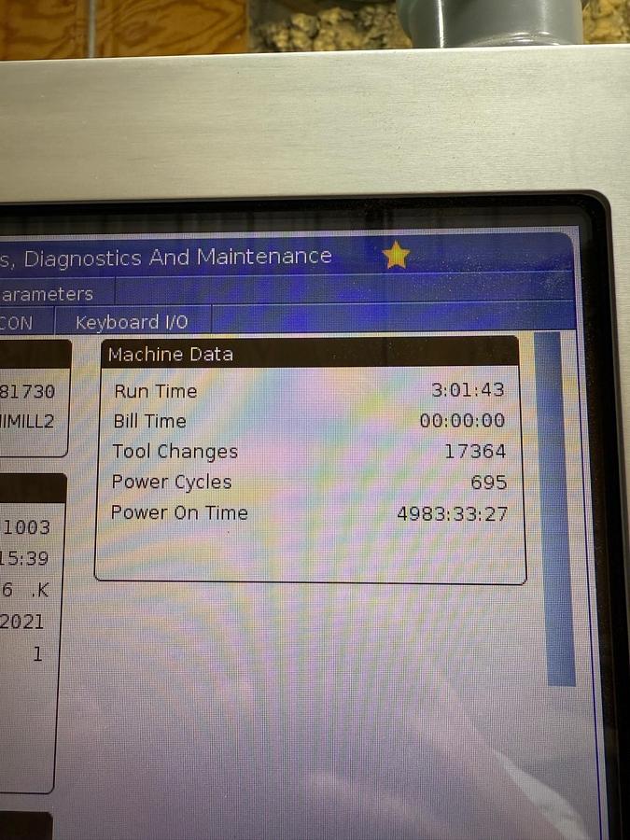Click the yellow star icon in title bar
The width and height of the screenshot is (630, 840).
(x=396, y=255)
